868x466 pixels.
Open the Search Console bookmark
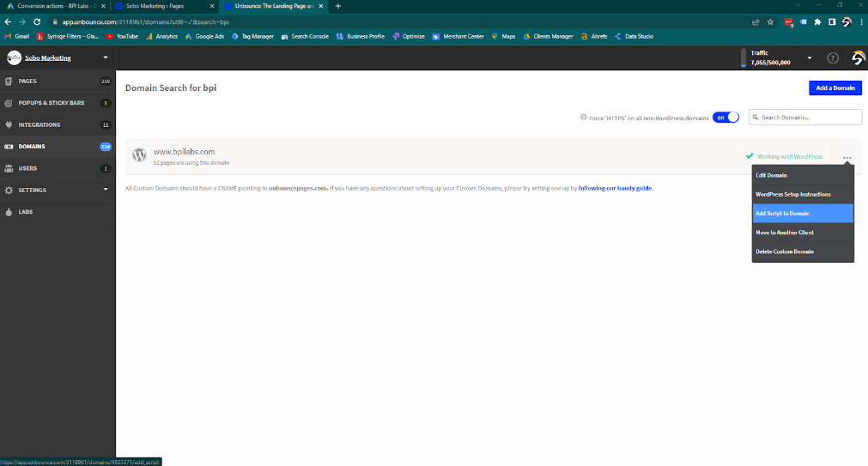pos(305,37)
